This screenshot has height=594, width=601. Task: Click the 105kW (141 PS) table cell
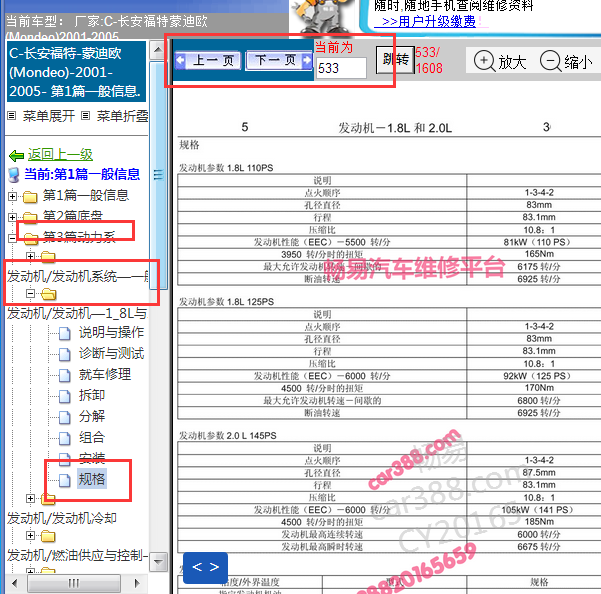point(538,510)
